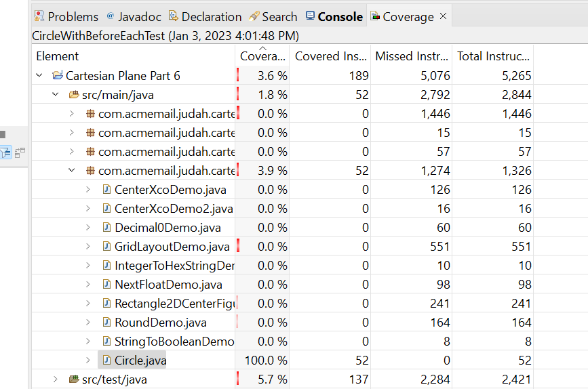Sort by the Missed Instructions column header
The width and height of the screenshot is (588, 389).
tap(411, 56)
